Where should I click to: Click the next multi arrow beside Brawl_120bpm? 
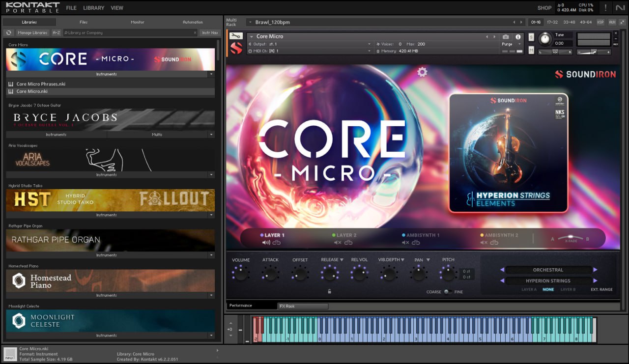click(x=521, y=22)
